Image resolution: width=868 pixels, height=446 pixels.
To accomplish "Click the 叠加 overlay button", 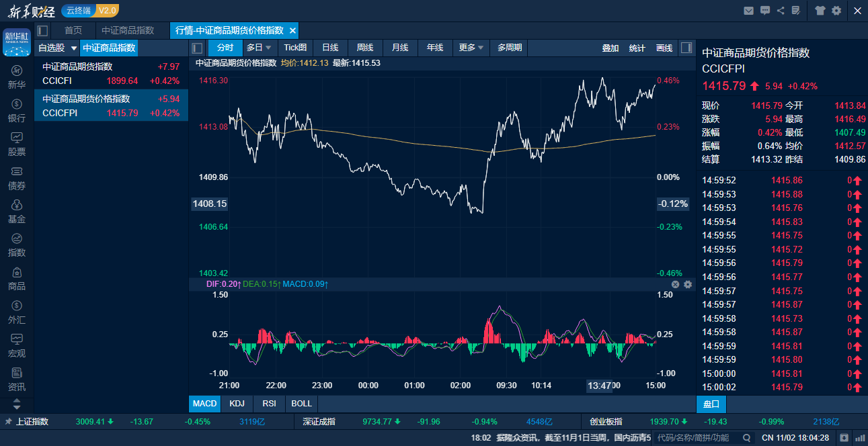I will click(x=610, y=48).
